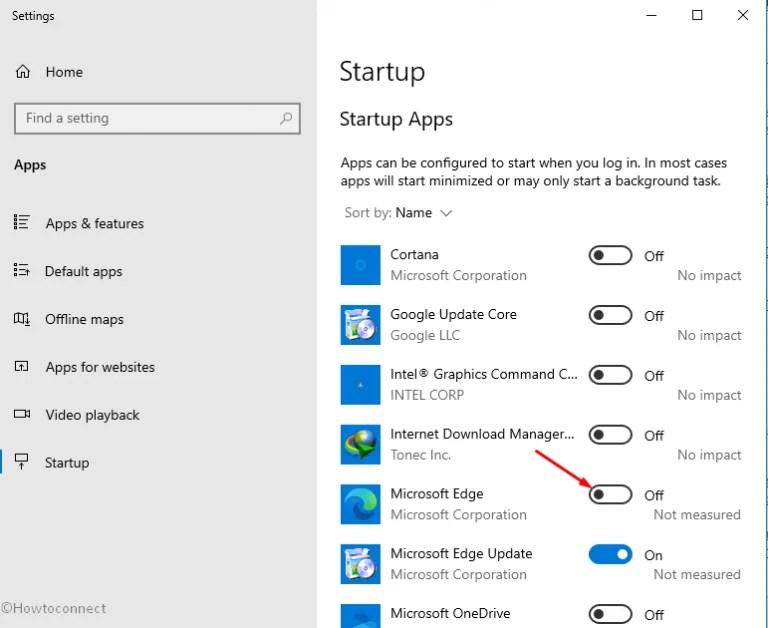Click the Apps & features list icon
Viewport: 768px width, 628px height.
pos(22,222)
